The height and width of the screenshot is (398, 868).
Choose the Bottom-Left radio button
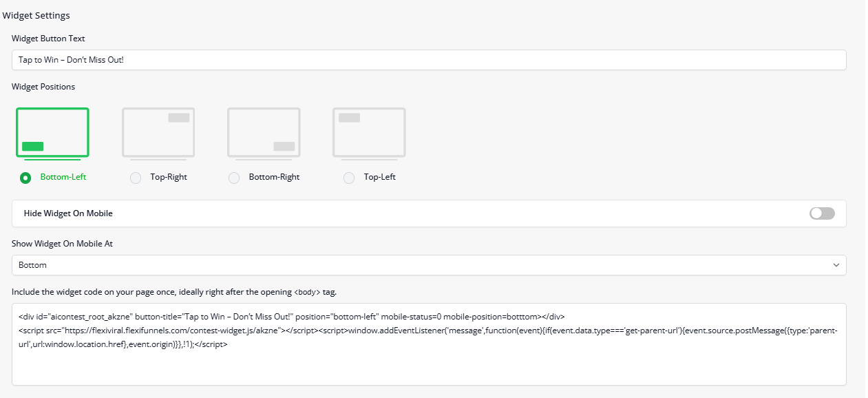click(25, 178)
